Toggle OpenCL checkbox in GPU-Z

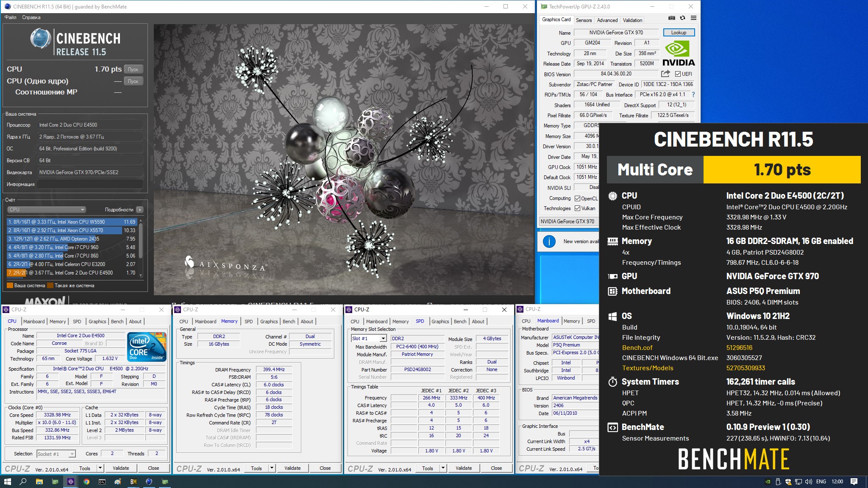(x=577, y=198)
